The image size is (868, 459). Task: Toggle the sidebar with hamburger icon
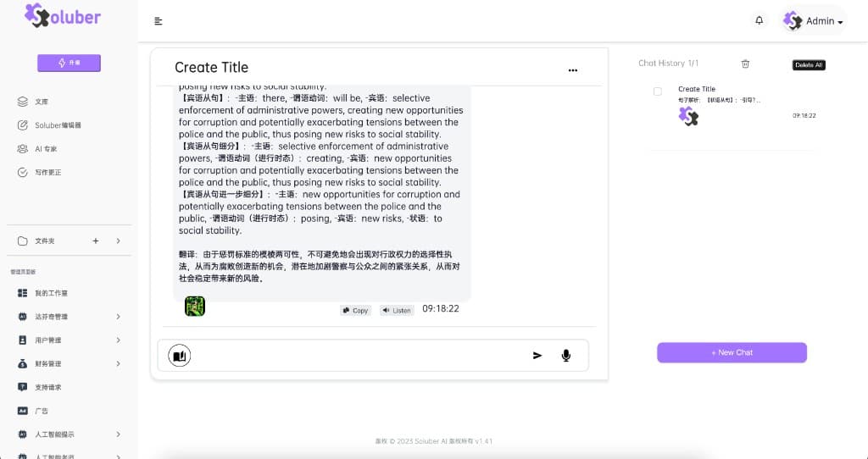click(159, 21)
